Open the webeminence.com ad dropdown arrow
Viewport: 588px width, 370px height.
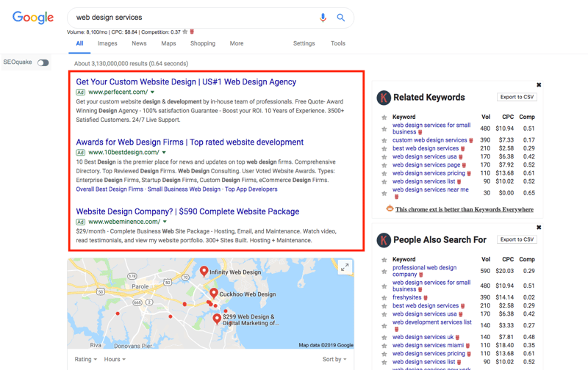tap(165, 222)
